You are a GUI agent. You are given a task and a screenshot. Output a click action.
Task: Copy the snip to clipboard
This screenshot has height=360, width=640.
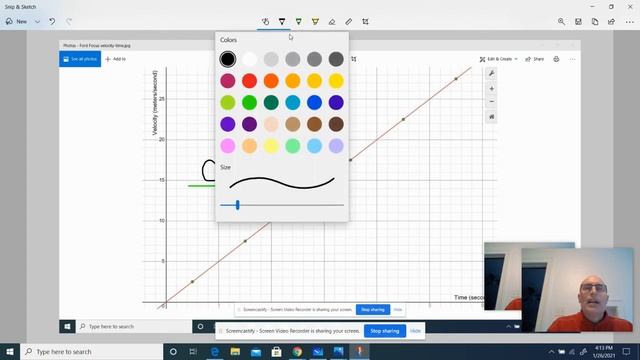tap(595, 22)
